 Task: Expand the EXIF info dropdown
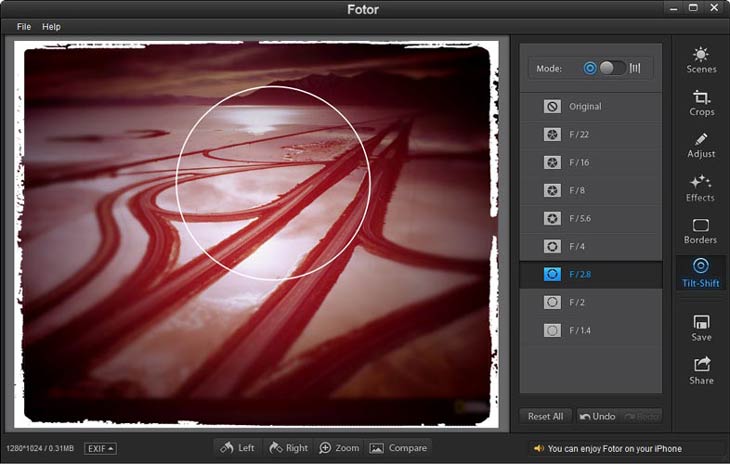pos(100,448)
